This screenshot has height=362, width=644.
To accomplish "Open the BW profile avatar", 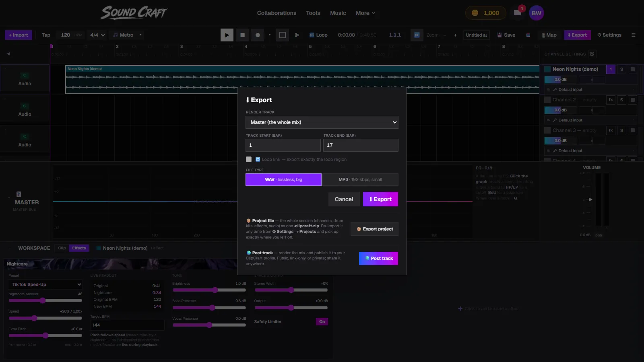I will click(x=537, y=13).
